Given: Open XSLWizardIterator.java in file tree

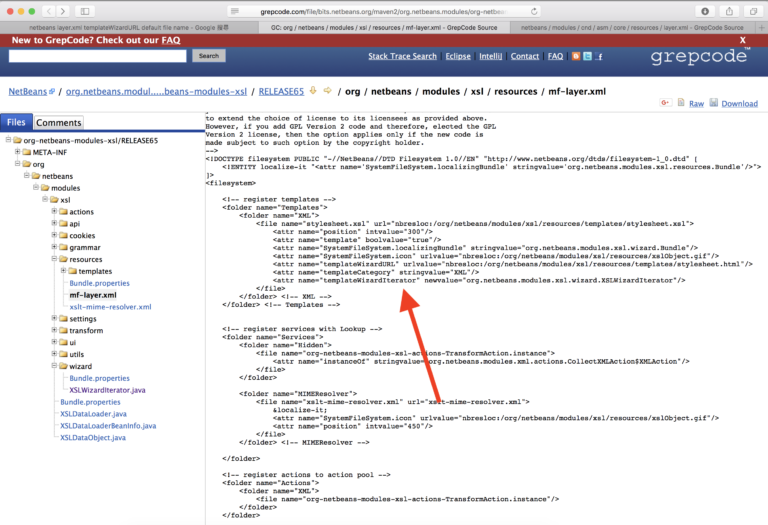Looking at the screenshot, I should pyautogui.click(x=107, y=390).
